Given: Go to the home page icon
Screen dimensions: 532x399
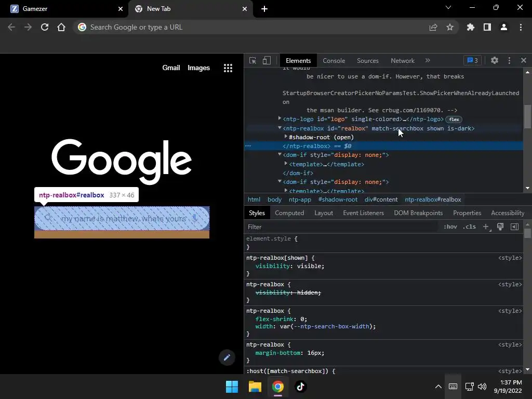Looking at the screenshot, I should tap(61, 27).
